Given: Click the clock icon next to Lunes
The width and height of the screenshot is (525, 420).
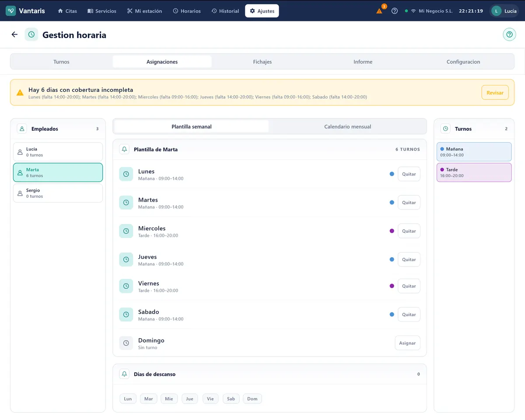Looking at the screenshot, I should 126,174.
